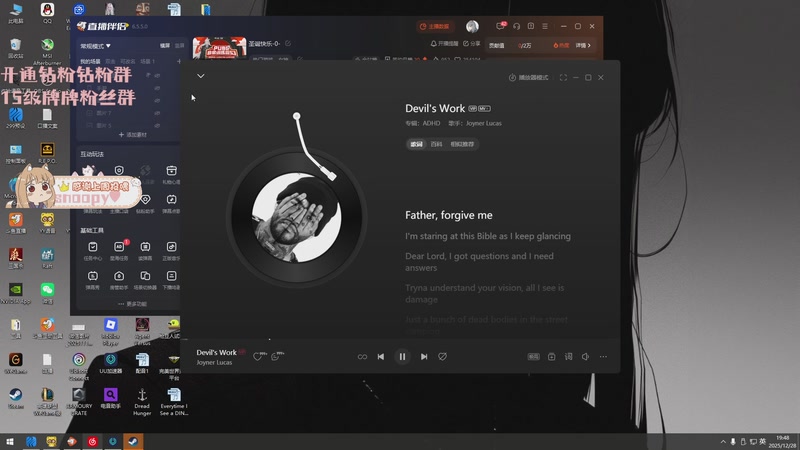Open 弹幕秀 danmaku show tool
The image size is (800, 450).
click(92, 280)
